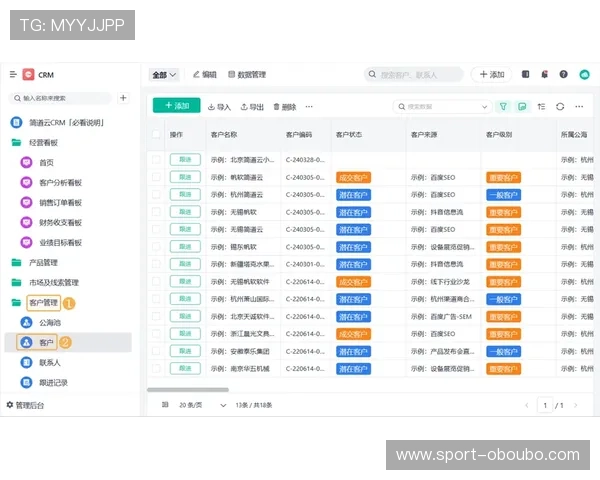Click 成交客户 tag in 帆软简道云 row
Image resolution: width=600 pixels, height=480 pixels.
pos(354,178)
